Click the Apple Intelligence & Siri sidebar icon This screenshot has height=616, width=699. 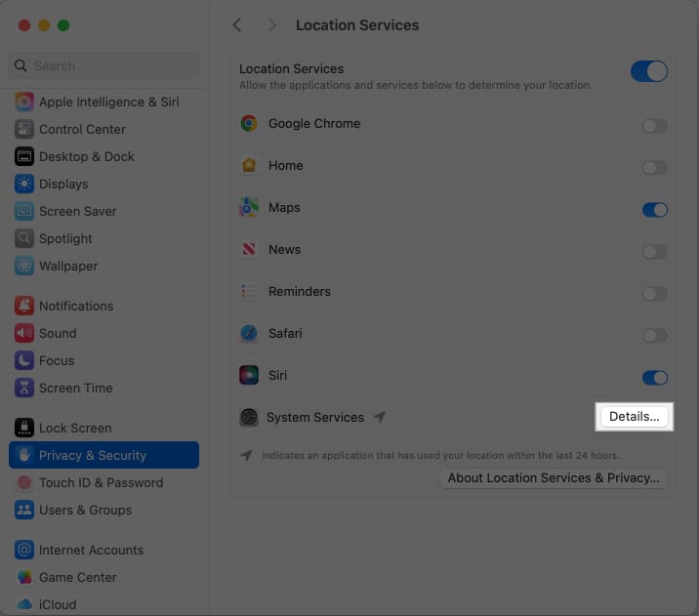click(x=24, y=102)
